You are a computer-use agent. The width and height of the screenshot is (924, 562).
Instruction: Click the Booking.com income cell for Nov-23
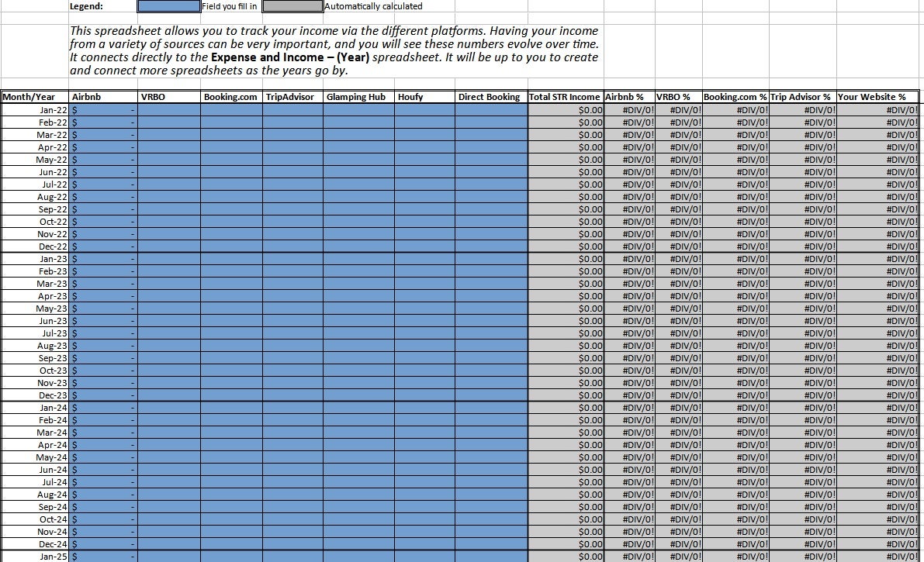tap(232, 383)
